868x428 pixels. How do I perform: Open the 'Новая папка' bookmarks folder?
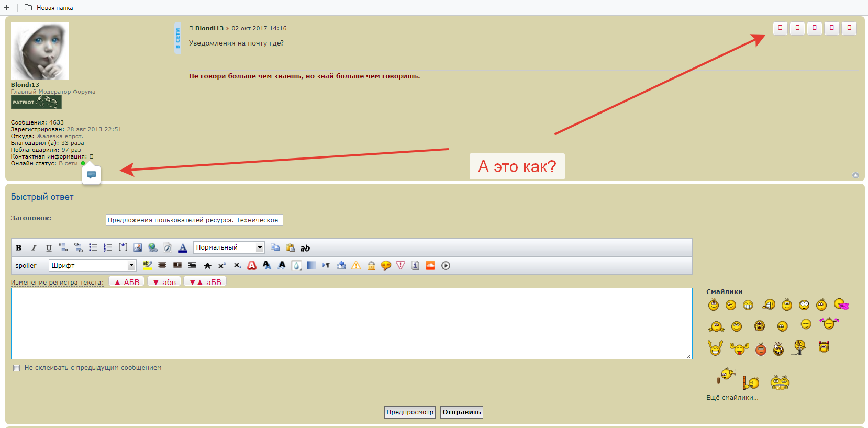tap(49, 8)
